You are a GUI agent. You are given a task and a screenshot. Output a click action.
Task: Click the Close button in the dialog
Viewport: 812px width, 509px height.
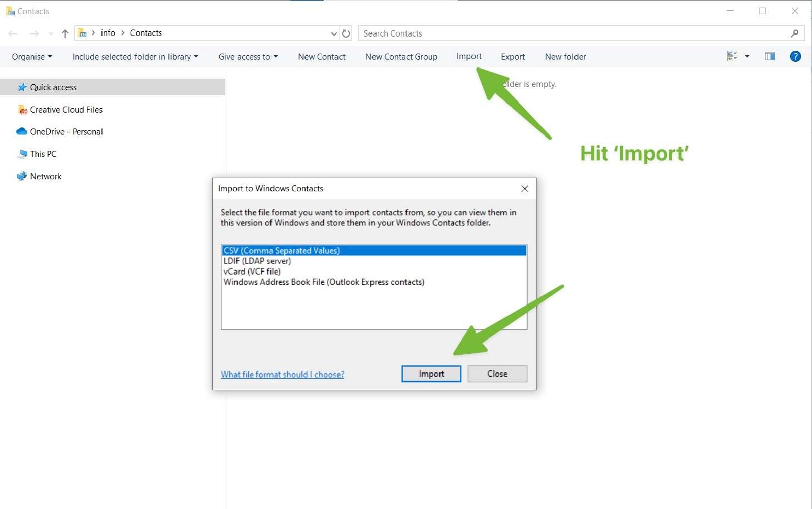pyautogui.click(x=497, y=374)
